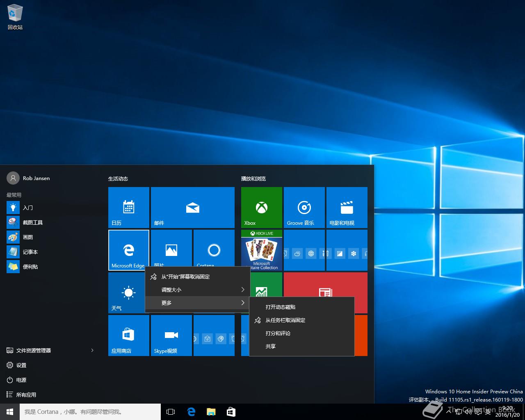Viewport: 525px width, 420px height.
Task: Open the Xbox tile
Action: click(262, 208)
